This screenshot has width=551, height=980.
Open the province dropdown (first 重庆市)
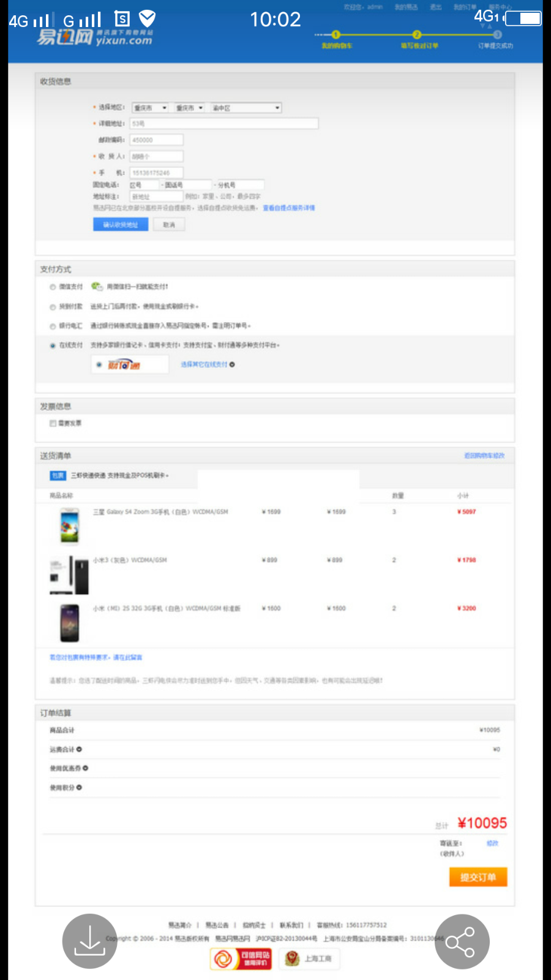pyautogui.click(x=150, y=108)
